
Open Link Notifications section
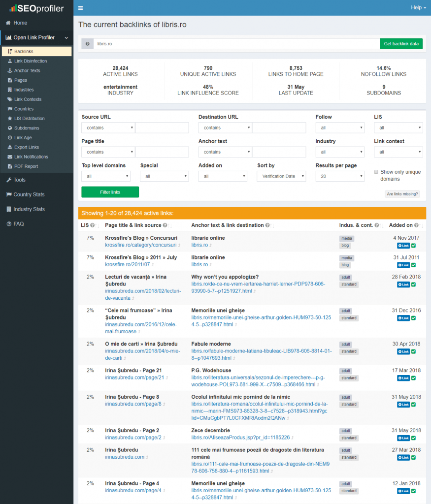click(31, 157)
